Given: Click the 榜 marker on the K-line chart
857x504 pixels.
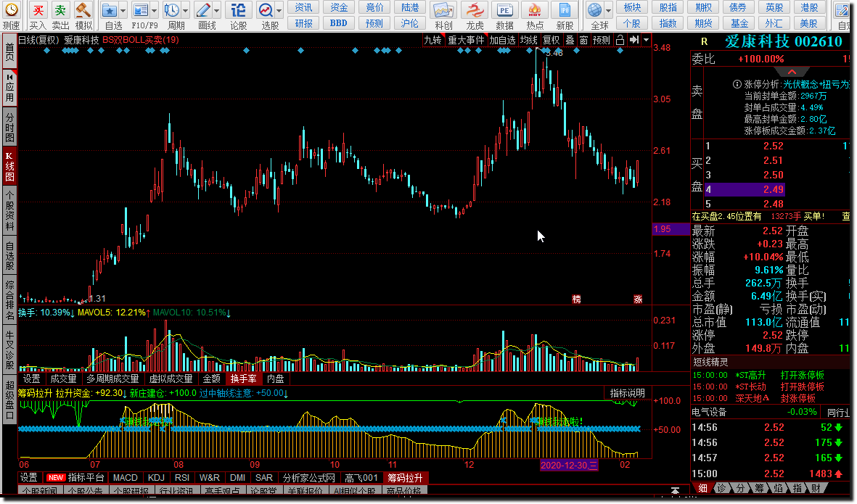Looking at the screenshot, I should (x=577, y=299).
